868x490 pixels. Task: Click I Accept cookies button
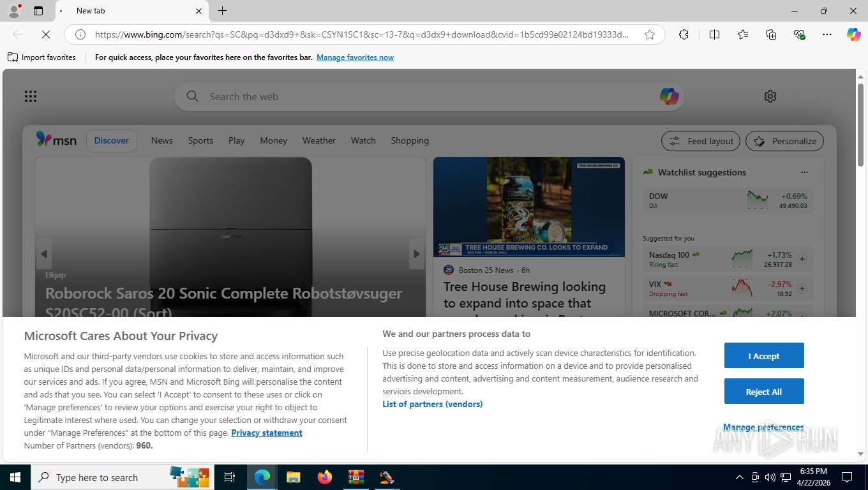tap(764, 356)
